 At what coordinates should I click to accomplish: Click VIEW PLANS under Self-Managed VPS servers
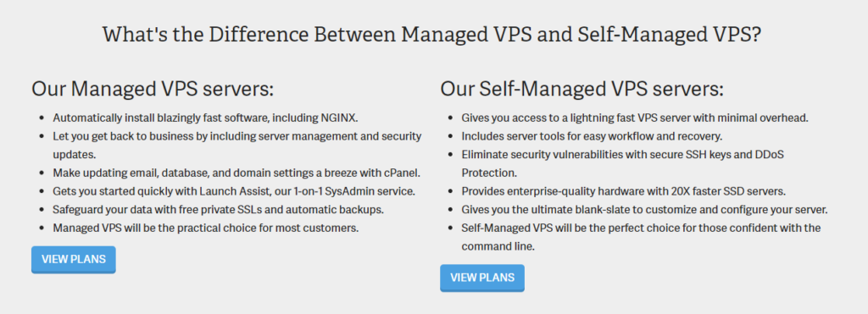(x=482, y=278)
